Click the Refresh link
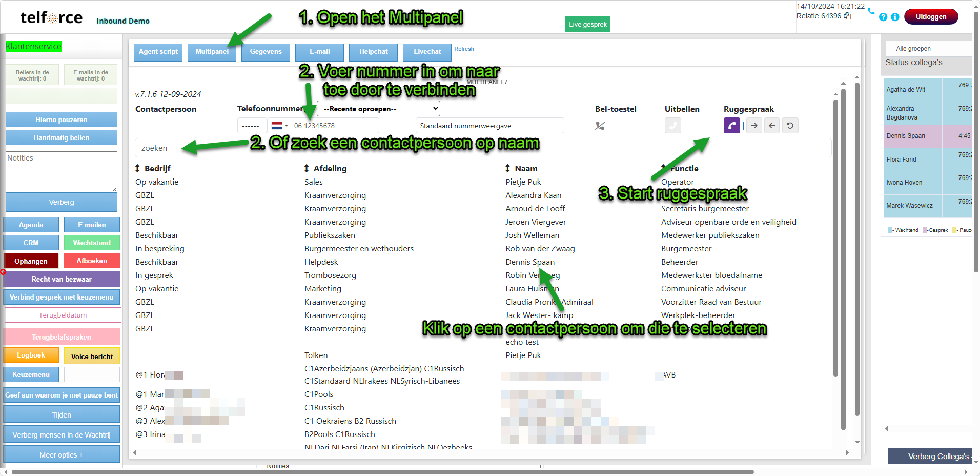The image size is (980, 476). point(464,49)
